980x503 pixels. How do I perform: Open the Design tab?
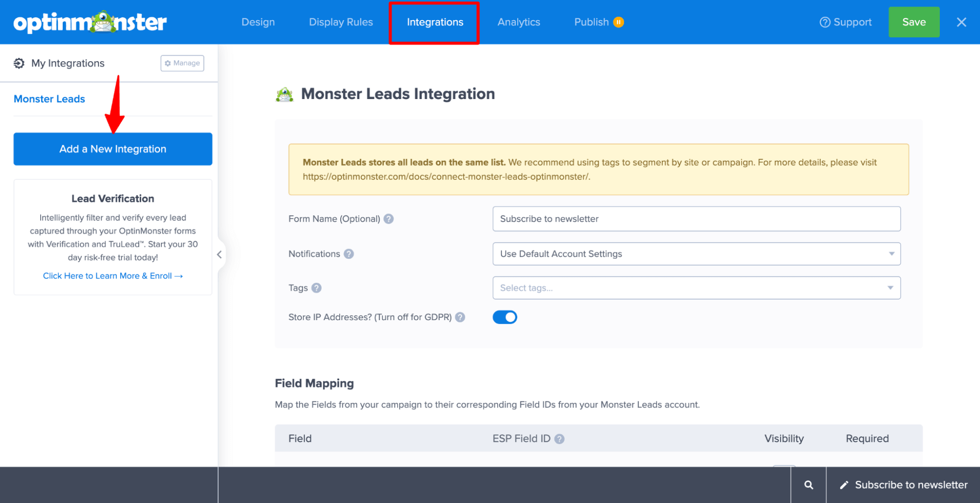pyautogui.click(x=258, y=22)
